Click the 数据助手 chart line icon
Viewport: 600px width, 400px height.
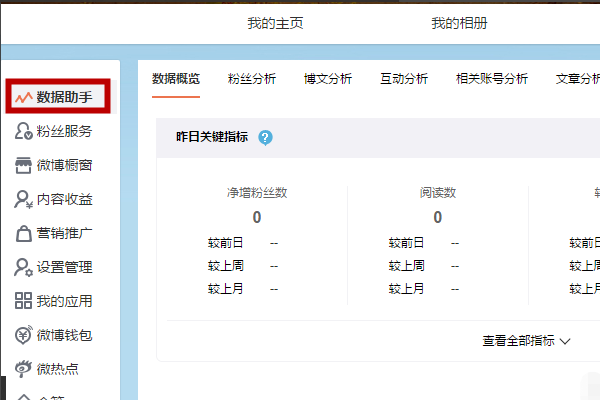point(24,98)
